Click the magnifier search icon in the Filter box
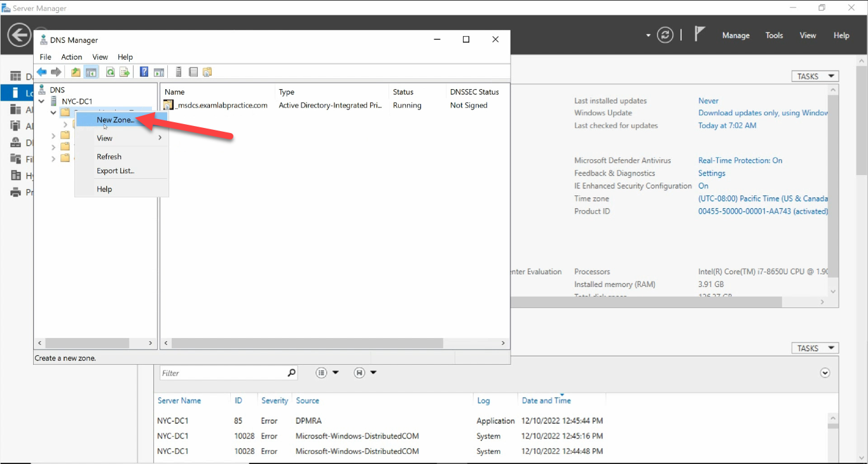 click(291, 373)
